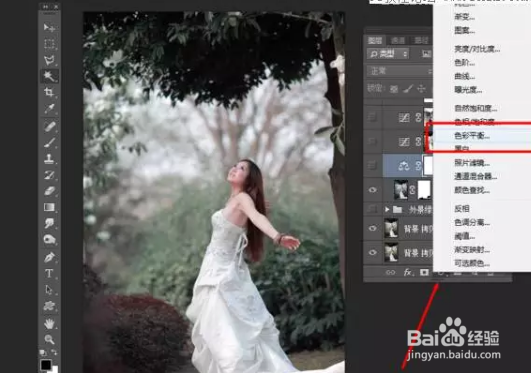Choose 色阶... from the menu
This screenshot has width=531, height=373.
pyautogui.click(x=464, y=62)
